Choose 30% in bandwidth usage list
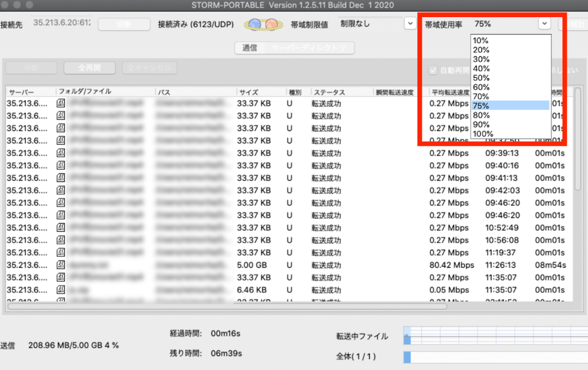 [510, 59]
